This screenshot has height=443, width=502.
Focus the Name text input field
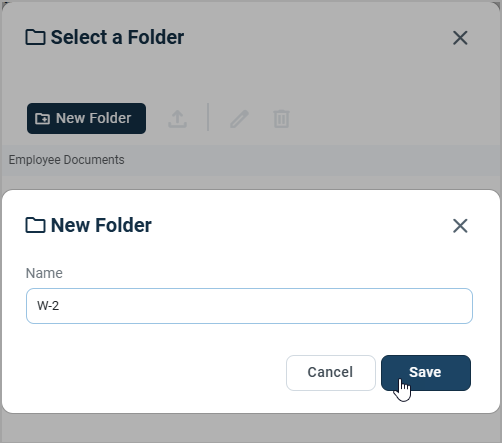click(249, 306)
